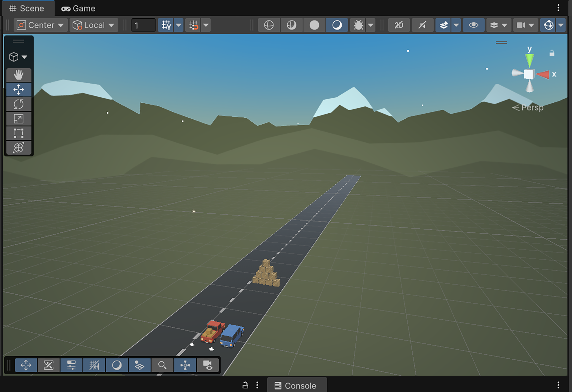Select the Scale tool

coord(19,119)
